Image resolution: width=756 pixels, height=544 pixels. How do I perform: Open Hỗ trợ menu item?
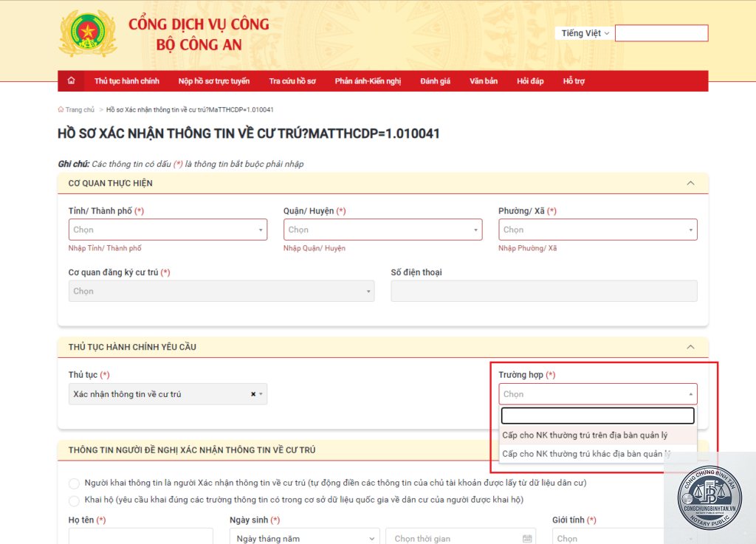574,81
